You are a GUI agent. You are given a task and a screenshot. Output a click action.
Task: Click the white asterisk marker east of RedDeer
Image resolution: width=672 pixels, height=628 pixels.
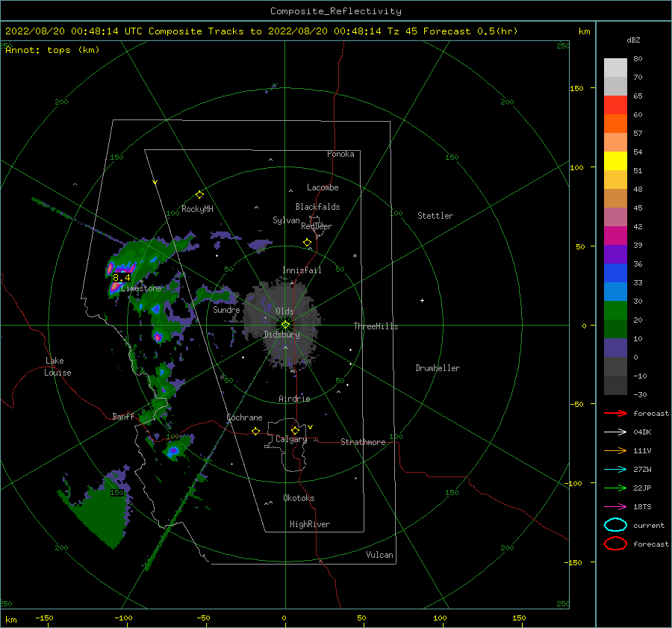click(x=355, y=256)
